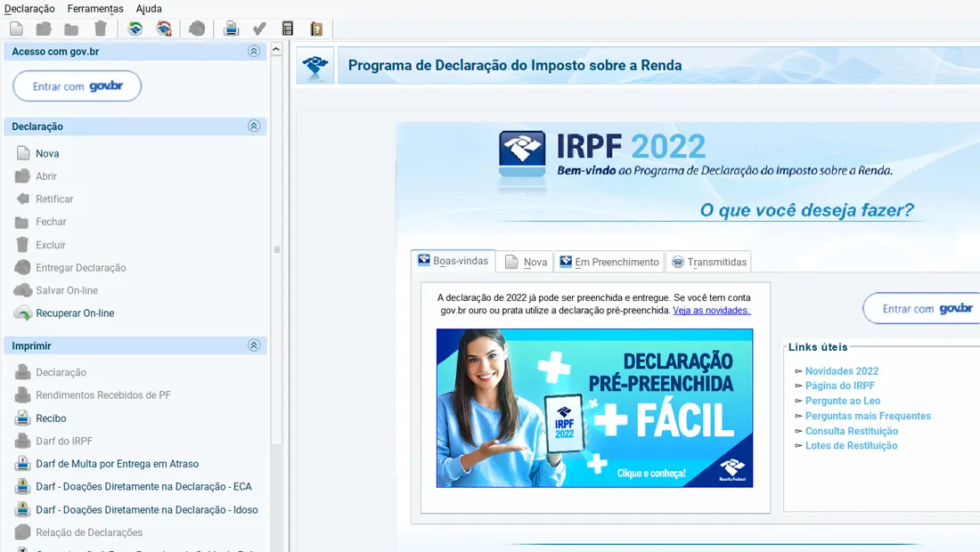The height and width of the screenshot is (552, 980).
Task: Click the Darf Doações ECA icon
Action: [x=22, y=486]
